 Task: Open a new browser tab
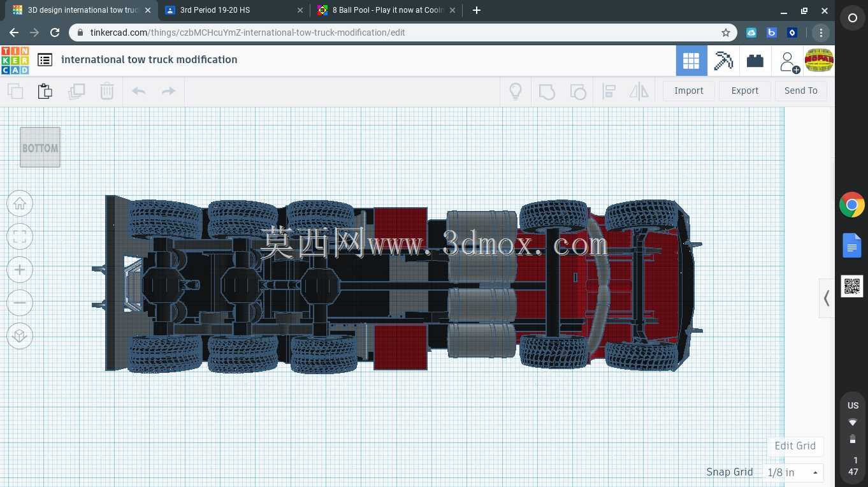476,10
